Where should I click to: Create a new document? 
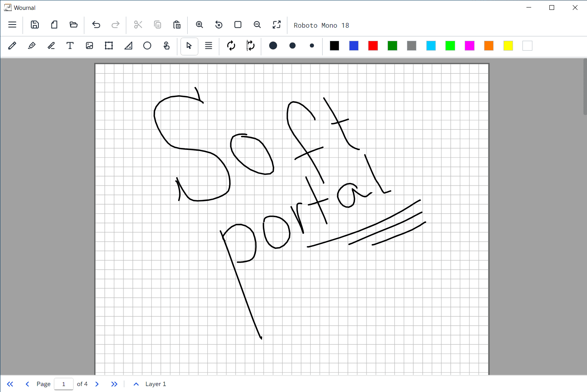(54, 25)
